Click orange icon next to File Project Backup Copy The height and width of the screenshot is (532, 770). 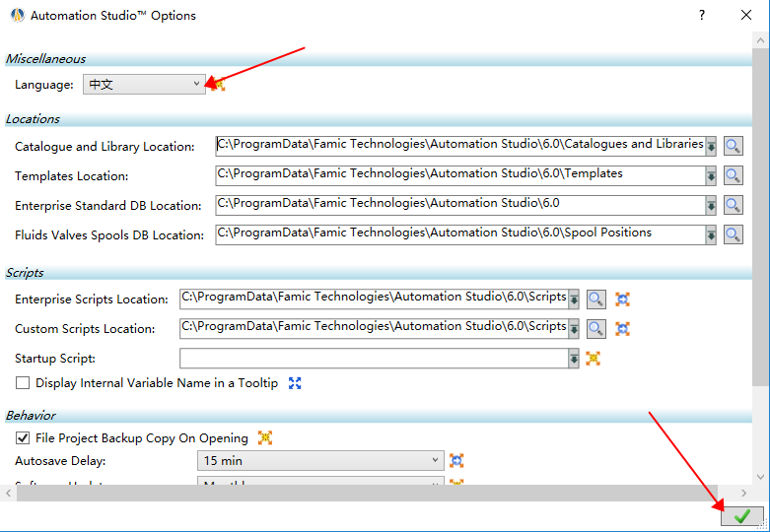pyautogui.click(x=265, y=437)
